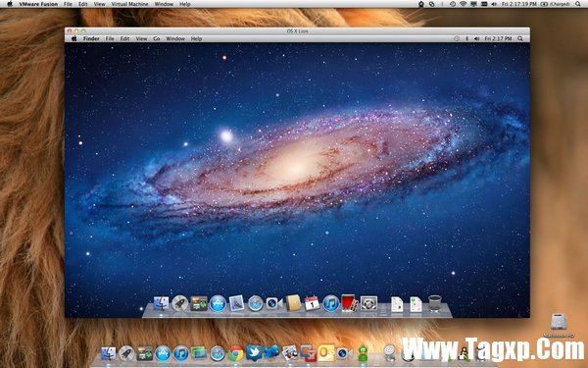588x368 pixels.
Task: Open the host Window menu
Action: pos(164,4)
